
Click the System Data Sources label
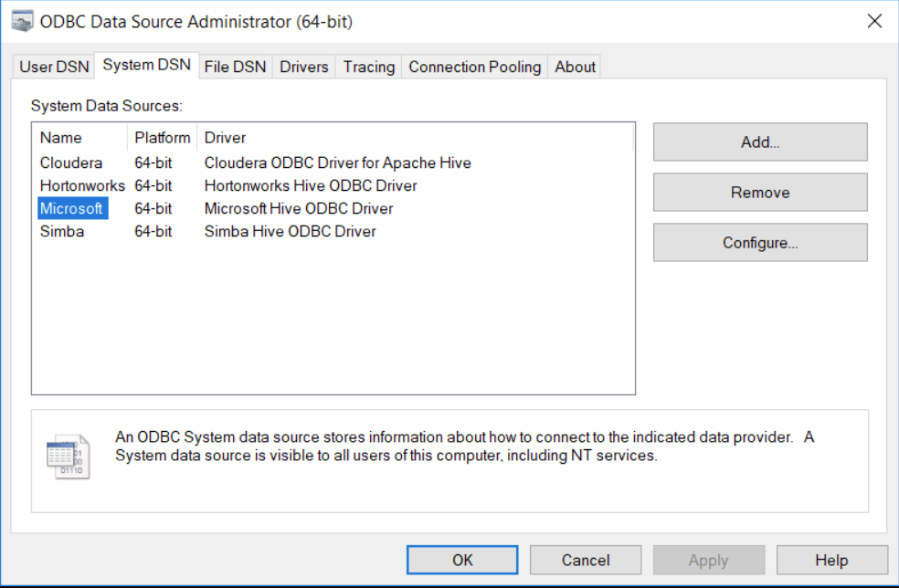coord(107,106)
